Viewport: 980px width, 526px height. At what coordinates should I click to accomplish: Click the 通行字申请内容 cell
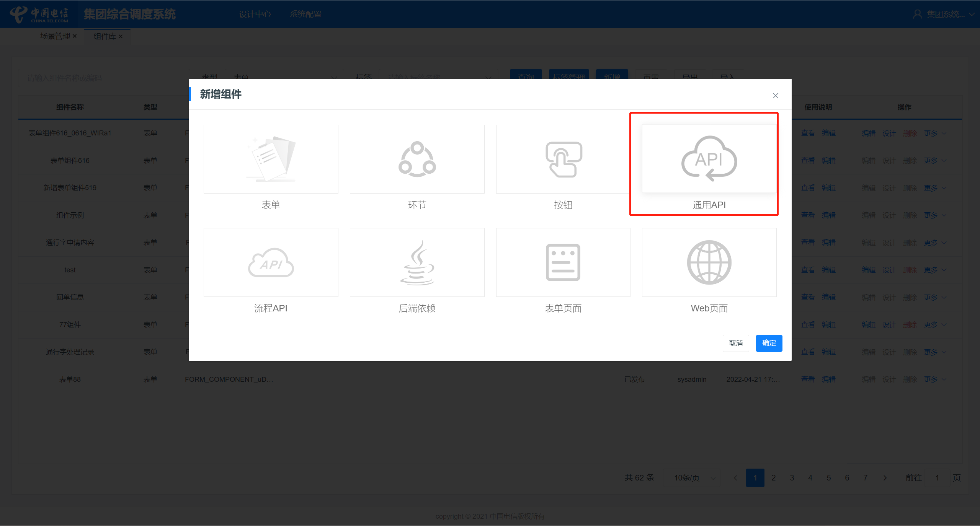(x=70, y=243)
